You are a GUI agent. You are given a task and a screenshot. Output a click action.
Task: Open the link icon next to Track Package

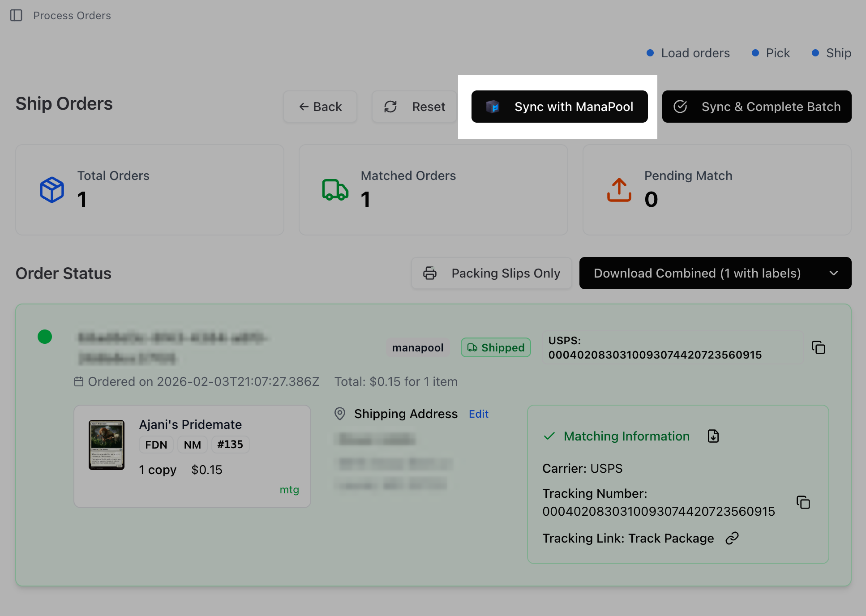coord(732,538)
